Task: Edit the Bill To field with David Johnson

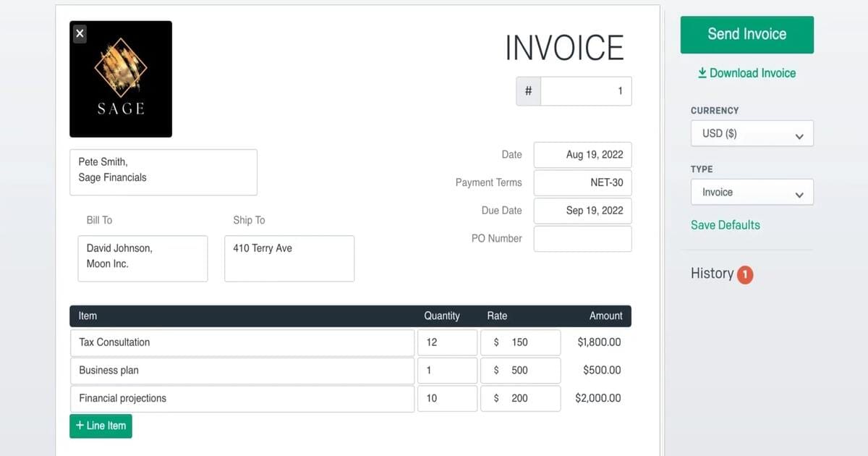Action: pos(142,258)
